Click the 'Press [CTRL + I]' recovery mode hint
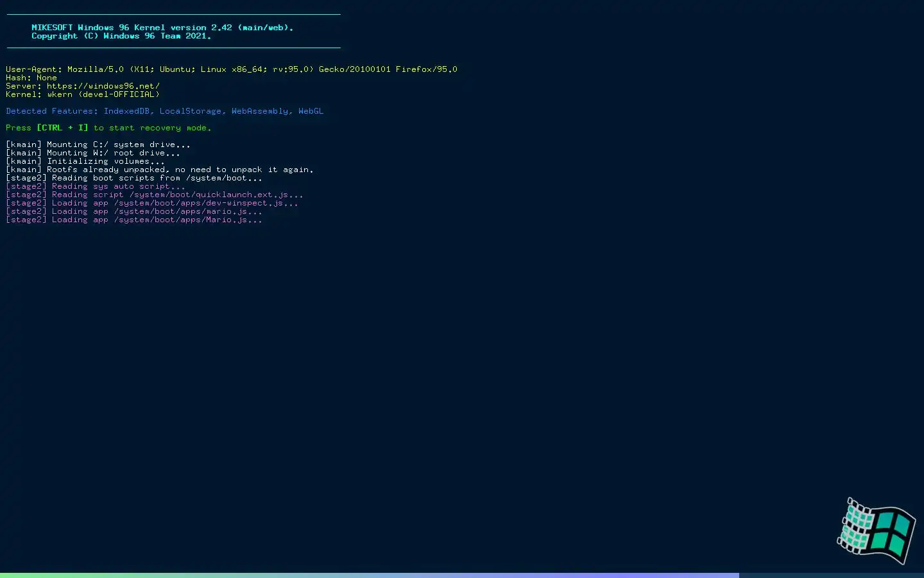This screenshot has height=578, width=924. point(108,128)
